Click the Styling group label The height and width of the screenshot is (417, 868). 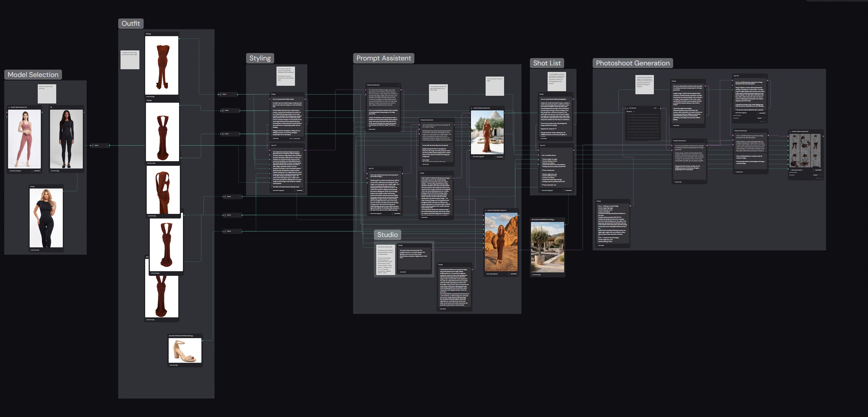260,58
